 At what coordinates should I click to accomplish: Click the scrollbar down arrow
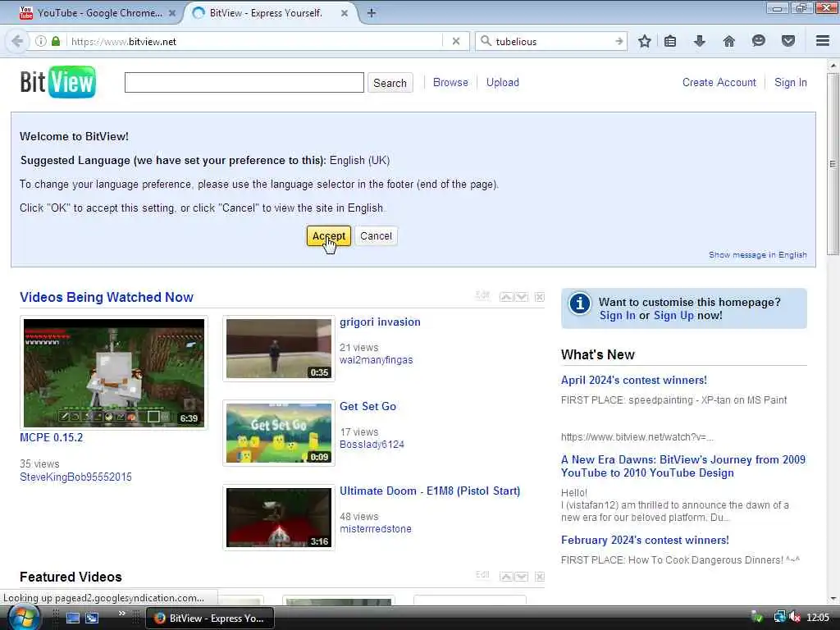(833, 598)
